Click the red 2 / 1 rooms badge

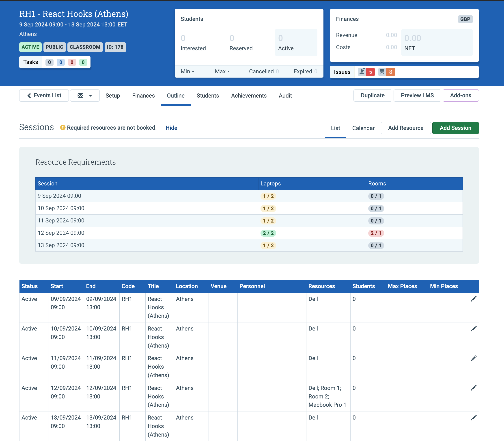tap(376, 233)
